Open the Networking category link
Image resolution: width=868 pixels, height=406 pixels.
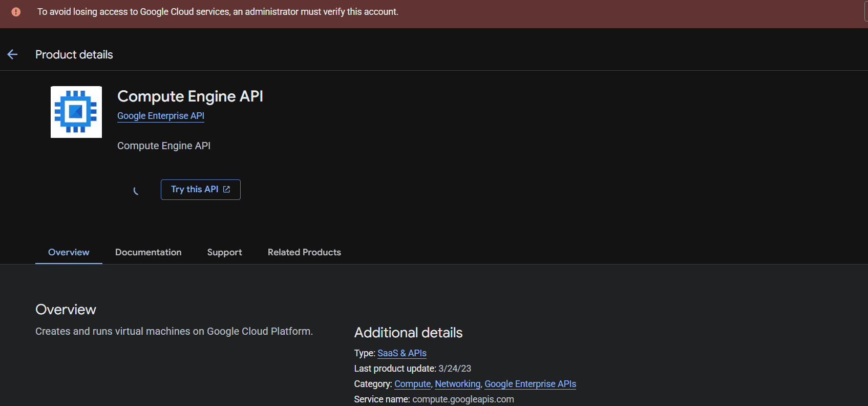point(458,384)
